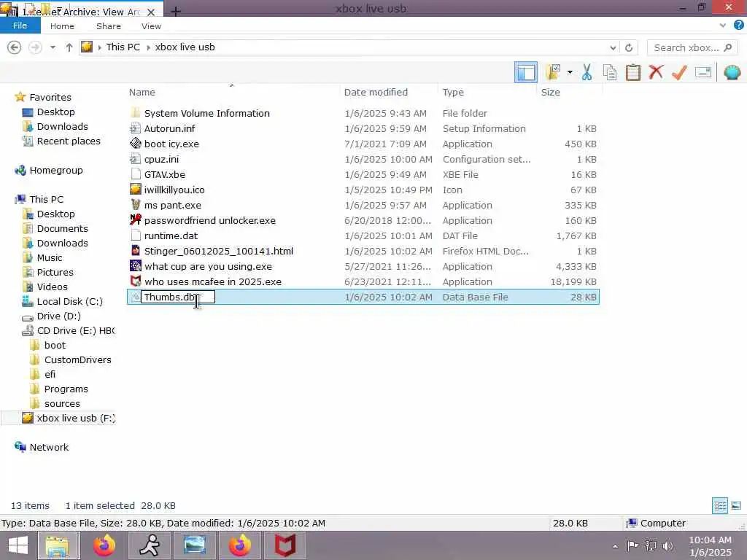Click inside the Thumbs.db rename field
The width and height of the screenshot is (747, 560).
(x=178, y=297)
